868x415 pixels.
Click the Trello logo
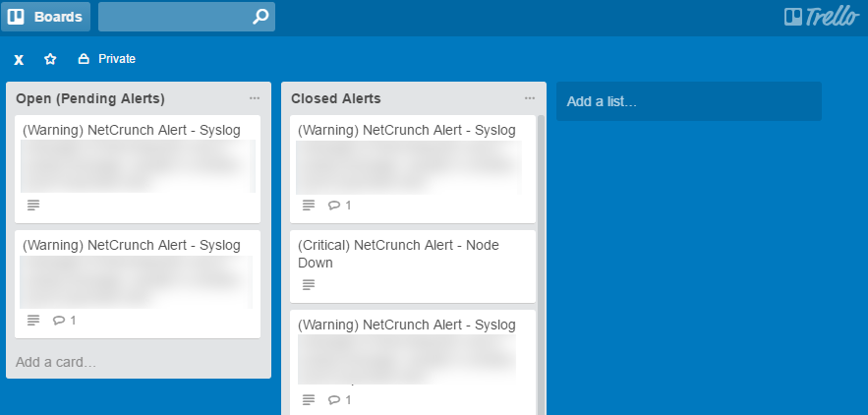pos(822,17)
